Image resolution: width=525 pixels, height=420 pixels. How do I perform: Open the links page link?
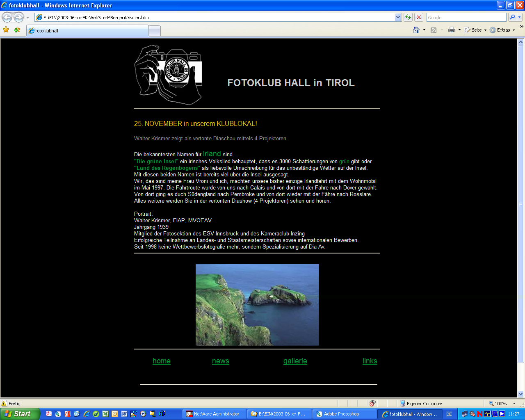click(370, 361)
